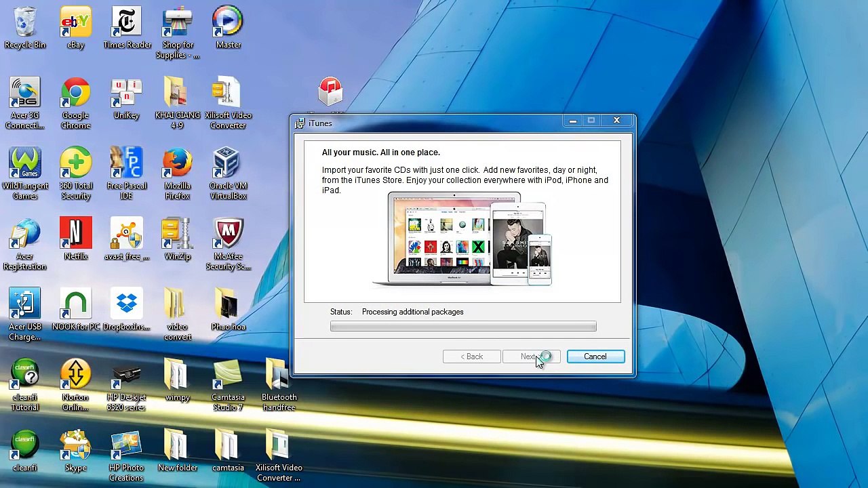This screenshot has height=488, width=868.
Task: Click the "iTunes" window title text
Action: 321,123
